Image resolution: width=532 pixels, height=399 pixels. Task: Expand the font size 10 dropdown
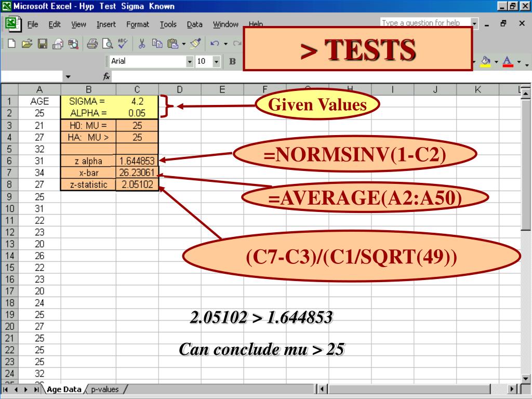pos(216,61)
